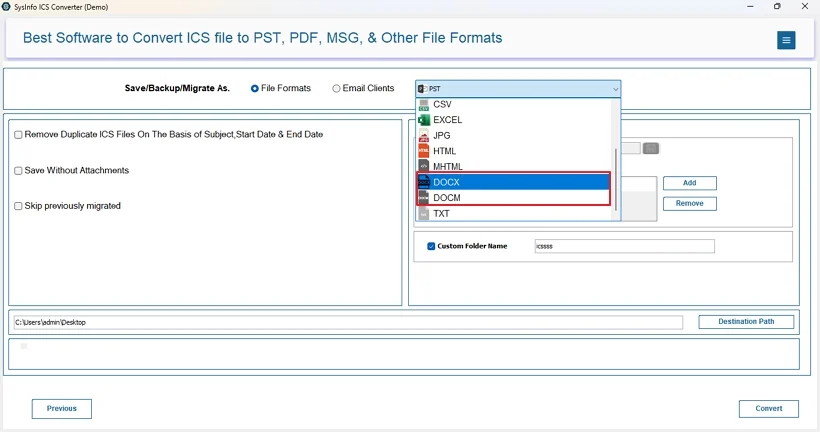The height and width of the screenshot is (432, 820).
Task: Close the ICS Converter window
Action: tap(805, 7)
